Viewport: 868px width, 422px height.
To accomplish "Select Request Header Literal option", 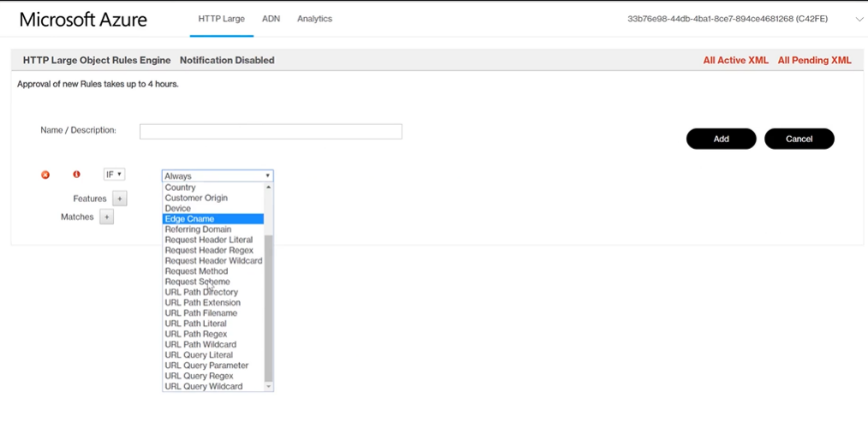I will pos(213,240).
